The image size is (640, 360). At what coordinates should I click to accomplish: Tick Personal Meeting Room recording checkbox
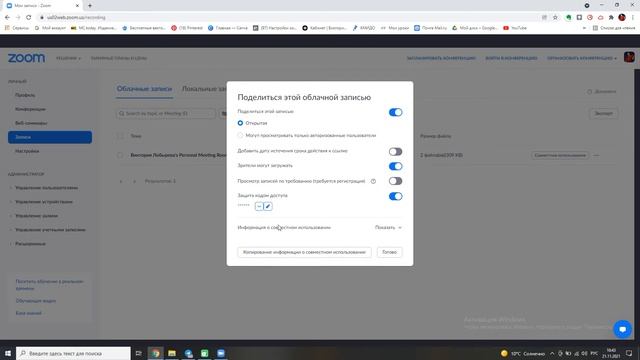click(120, 155)
